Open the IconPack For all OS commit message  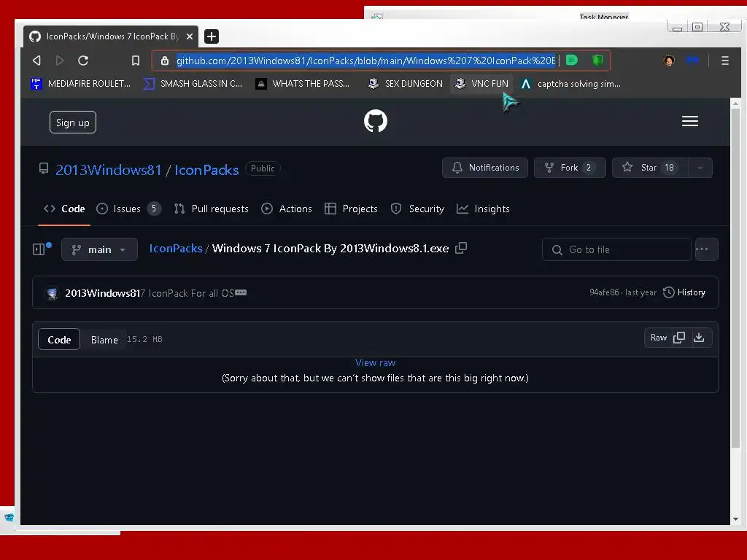coord(187,293)
